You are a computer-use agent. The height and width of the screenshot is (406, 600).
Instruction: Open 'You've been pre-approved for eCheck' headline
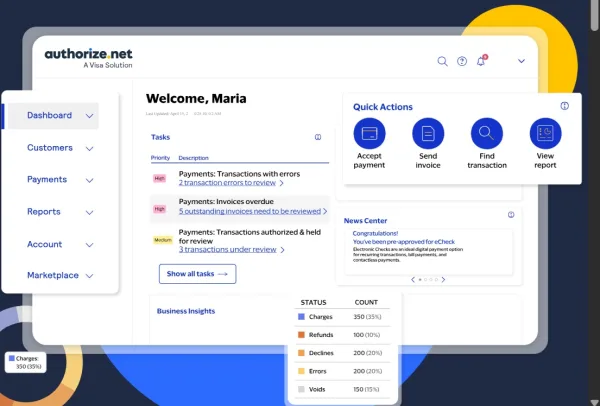pyautogui.click(x=404, y=242)
